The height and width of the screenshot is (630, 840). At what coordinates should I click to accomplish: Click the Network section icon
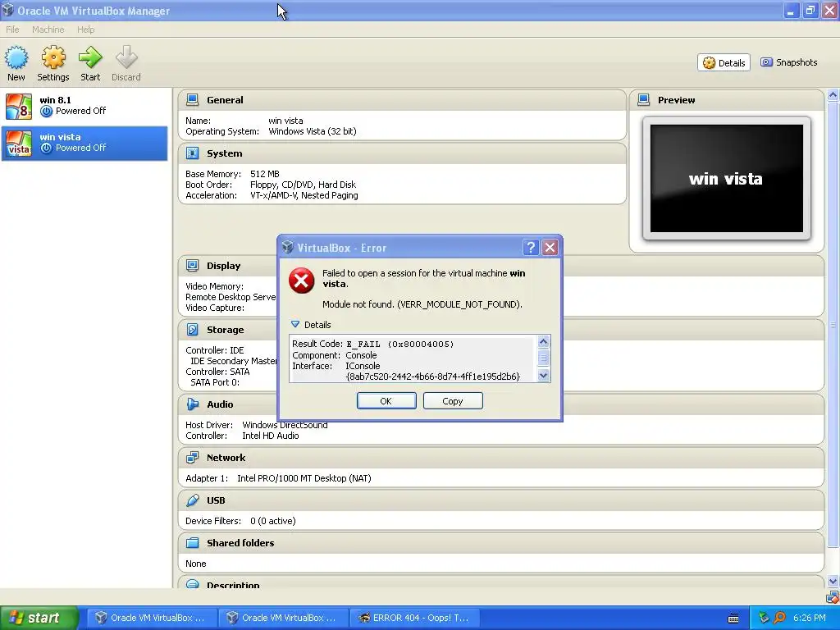[192, 458]
